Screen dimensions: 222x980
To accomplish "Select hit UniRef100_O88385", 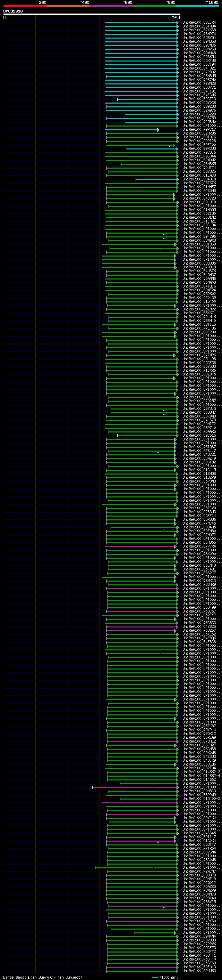I will (199, 263).
